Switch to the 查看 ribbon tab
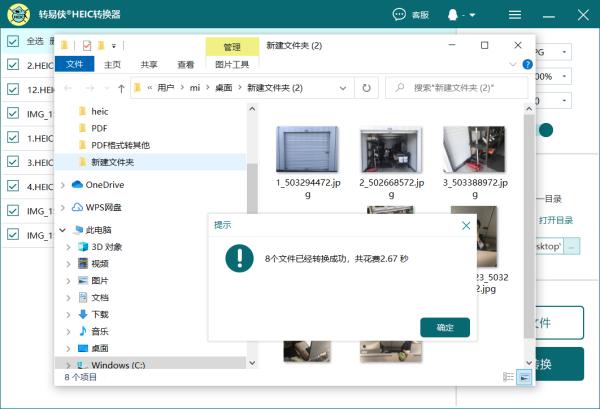This screenshot has width=600, height=409. (x=186, y=65)
